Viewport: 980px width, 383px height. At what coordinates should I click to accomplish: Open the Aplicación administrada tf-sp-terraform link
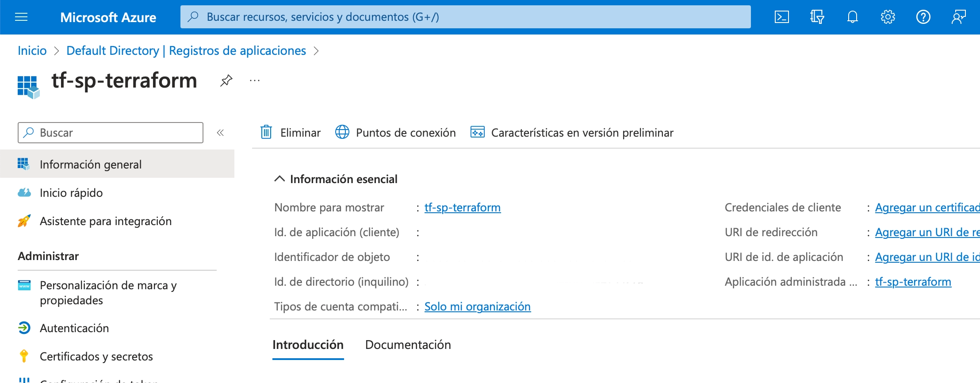[x=913, y=282]
